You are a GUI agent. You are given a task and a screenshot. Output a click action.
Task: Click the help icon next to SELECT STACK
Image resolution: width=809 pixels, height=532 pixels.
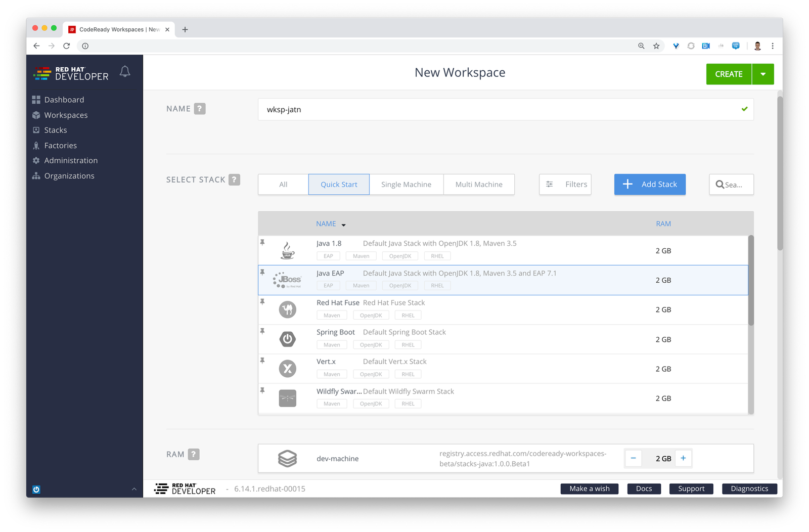click(234, 180)
